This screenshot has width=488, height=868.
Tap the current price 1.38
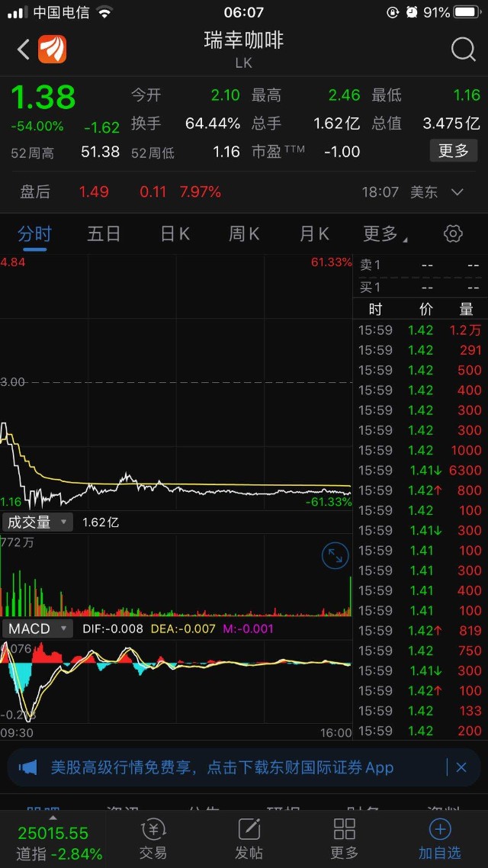click(43, 98)
